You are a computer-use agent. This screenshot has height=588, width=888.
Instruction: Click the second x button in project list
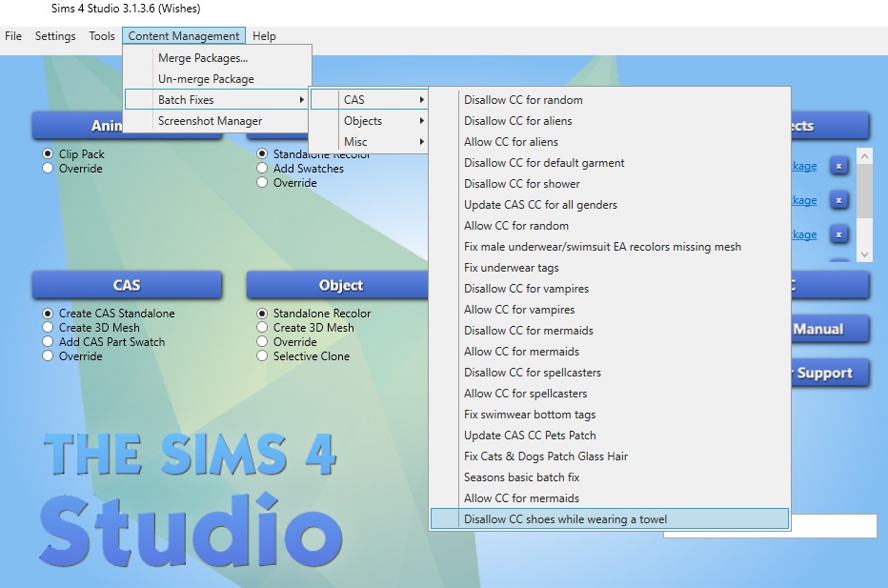pyautogui.click(x=838, y=200)
